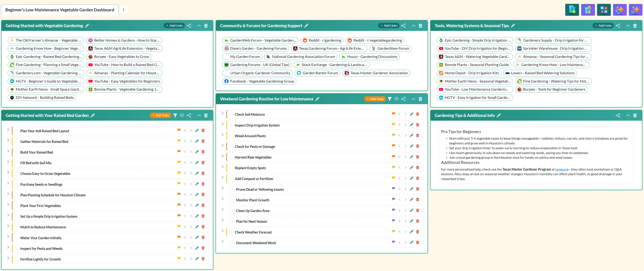Delete the Community & Forums panel via trash icon
The image size is (644, 271).
coord(420,26)
